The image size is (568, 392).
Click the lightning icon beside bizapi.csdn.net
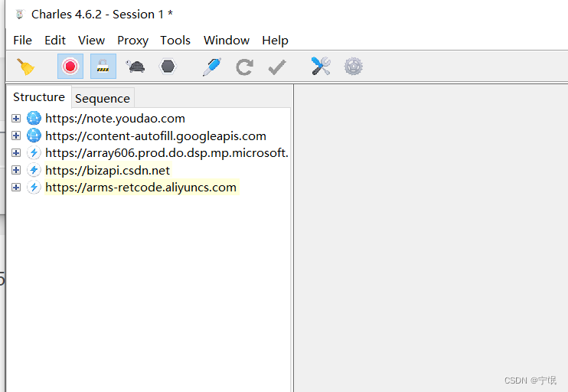point(34,169)
